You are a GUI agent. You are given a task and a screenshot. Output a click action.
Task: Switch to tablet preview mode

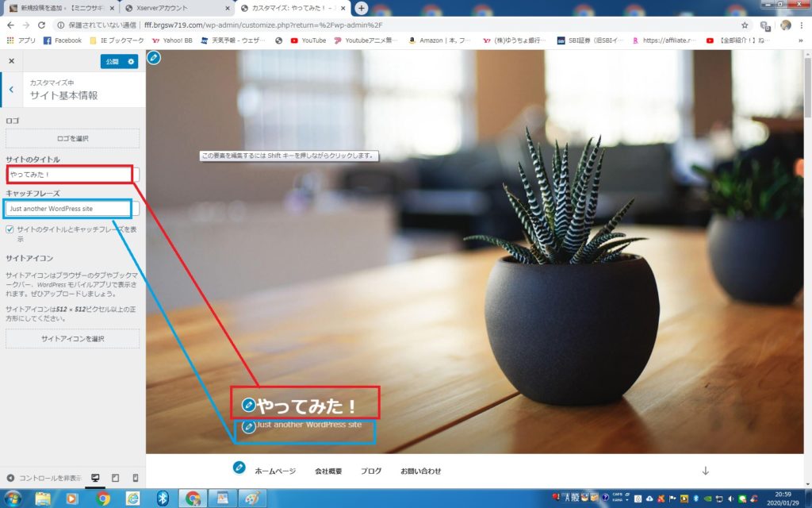coord(115,478)
